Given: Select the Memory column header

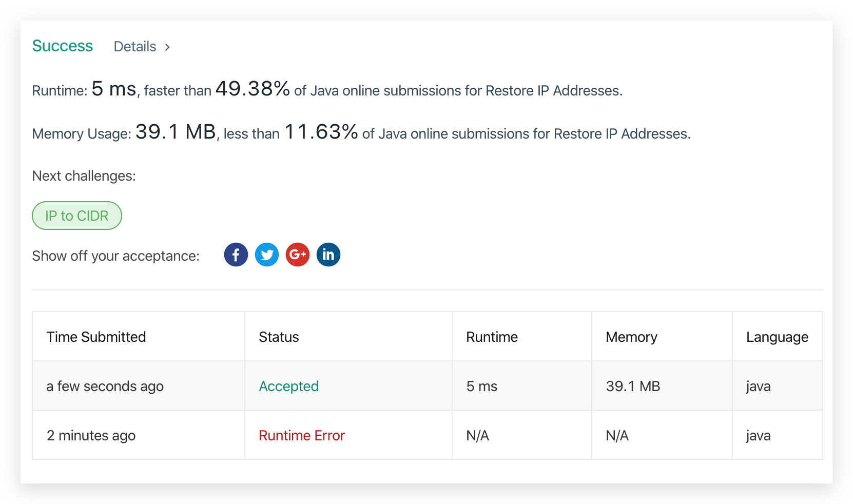Looking at the screenshot, I should (x=631, y=337).
